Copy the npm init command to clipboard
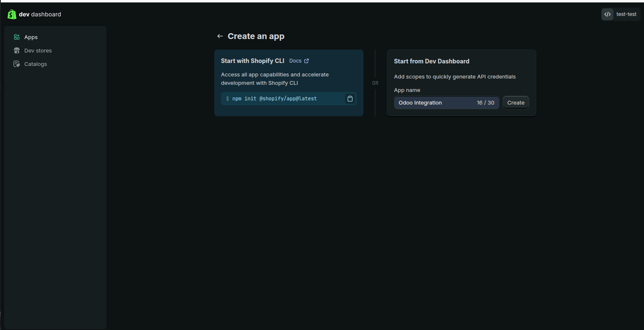Viewport: 644px width, 330px height. pyautogui.click(x=350, y=98)
